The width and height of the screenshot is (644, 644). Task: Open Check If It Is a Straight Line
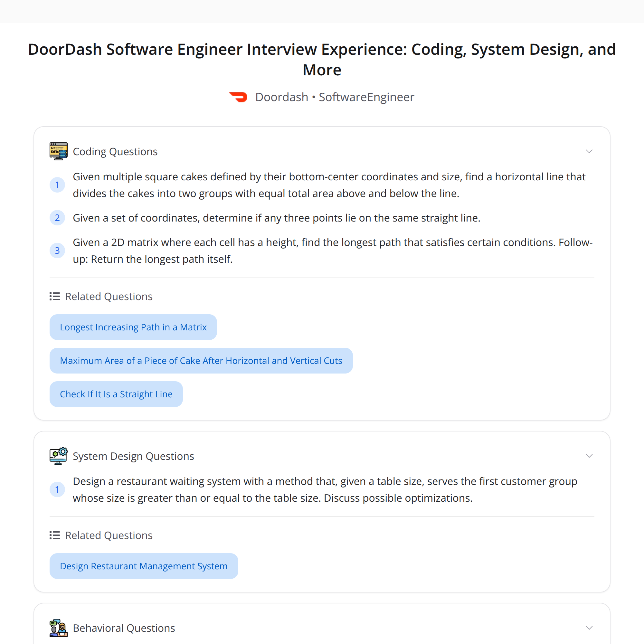pyautogui.click(x=116, y=394)
